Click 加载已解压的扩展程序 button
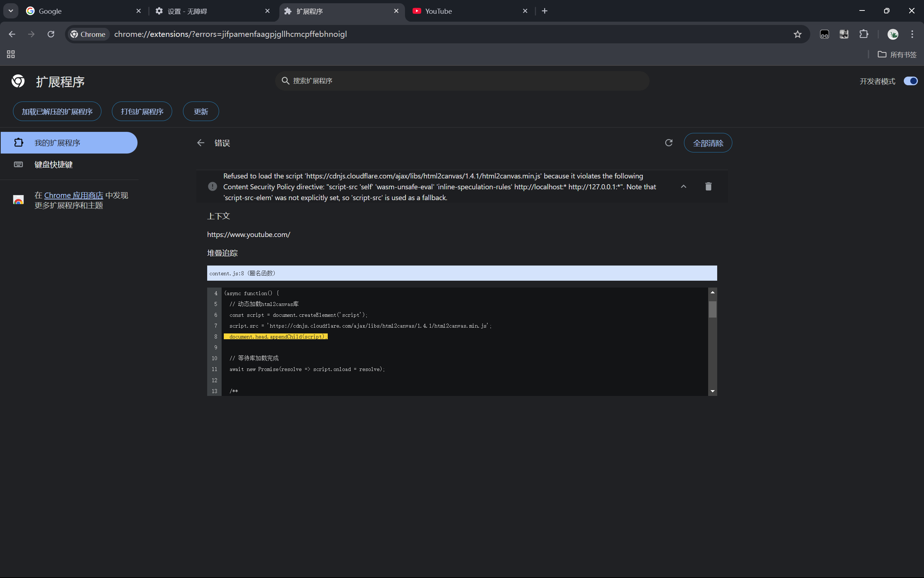924x578 pixels. (x=57, y=111)
